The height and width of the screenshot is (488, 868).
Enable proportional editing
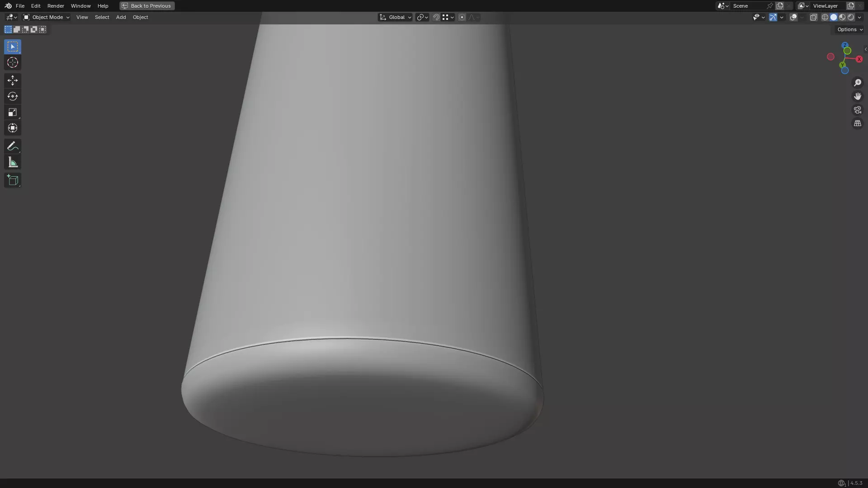462,17
